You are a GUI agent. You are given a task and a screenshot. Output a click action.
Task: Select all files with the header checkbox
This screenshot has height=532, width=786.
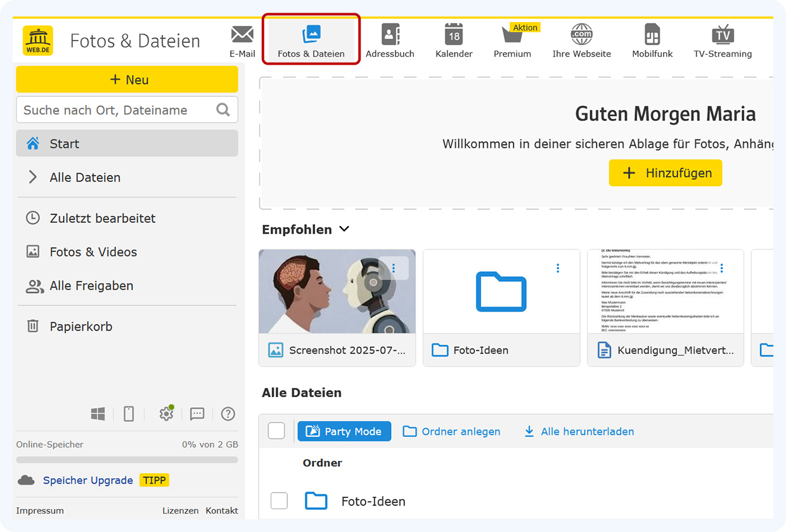click(276, 430)
